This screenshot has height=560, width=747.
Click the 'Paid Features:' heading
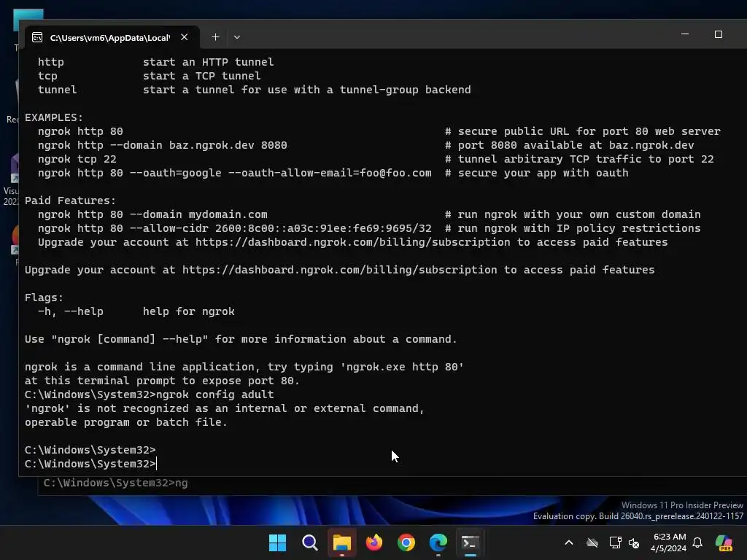(70, 201)
